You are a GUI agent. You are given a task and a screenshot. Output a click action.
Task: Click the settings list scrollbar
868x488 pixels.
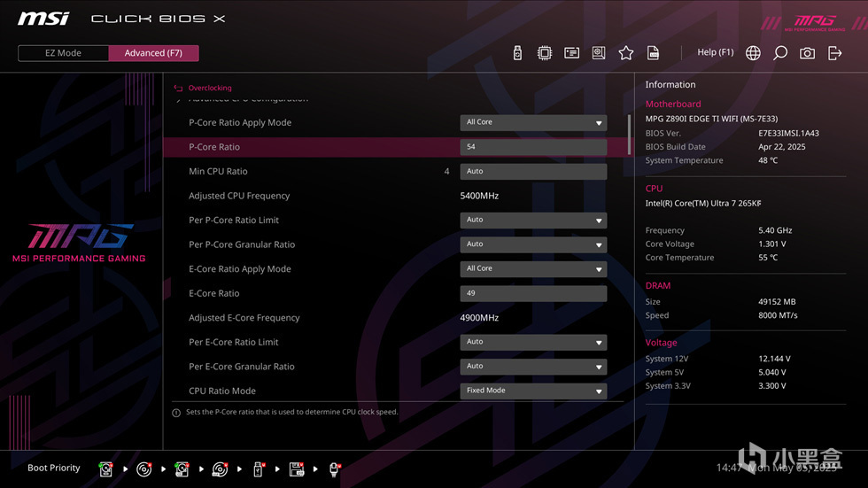[x=629, y=135]
